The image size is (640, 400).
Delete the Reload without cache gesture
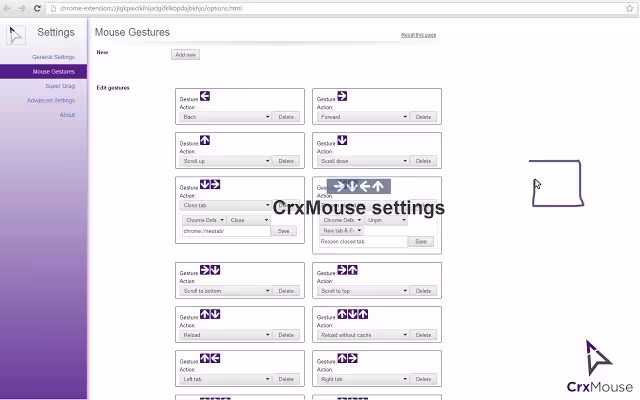(x=423, y=335)
